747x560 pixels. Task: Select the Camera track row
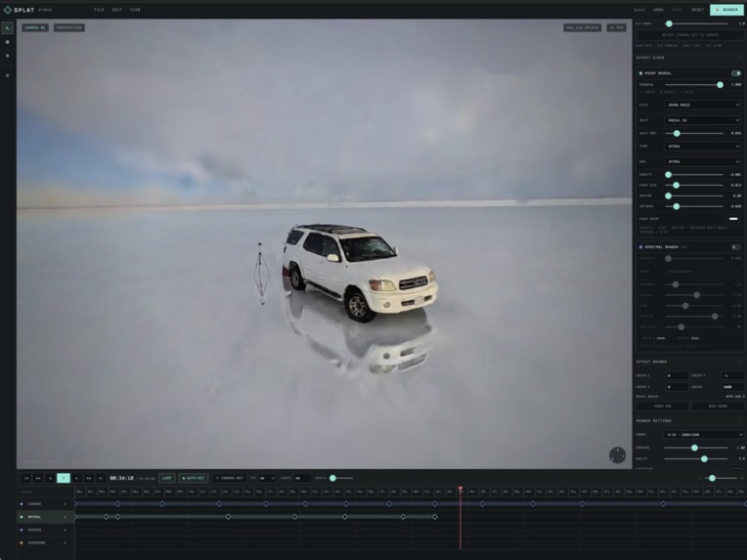click(45, 504)
